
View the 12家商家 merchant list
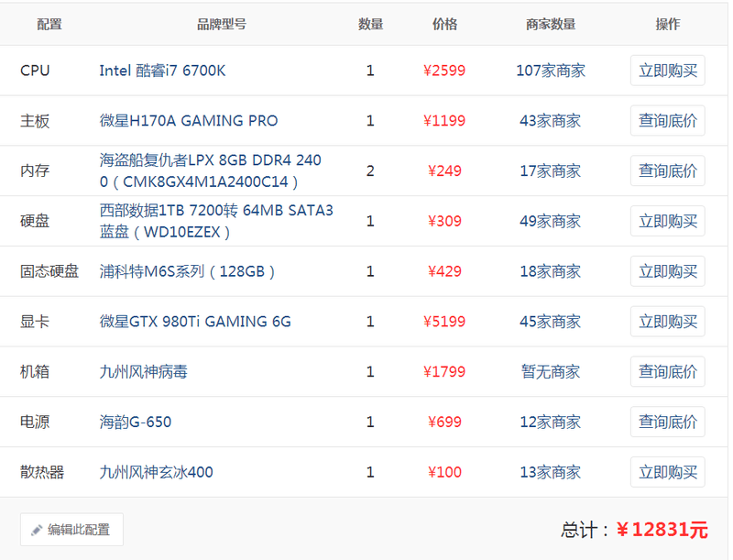tap(551, 423)
